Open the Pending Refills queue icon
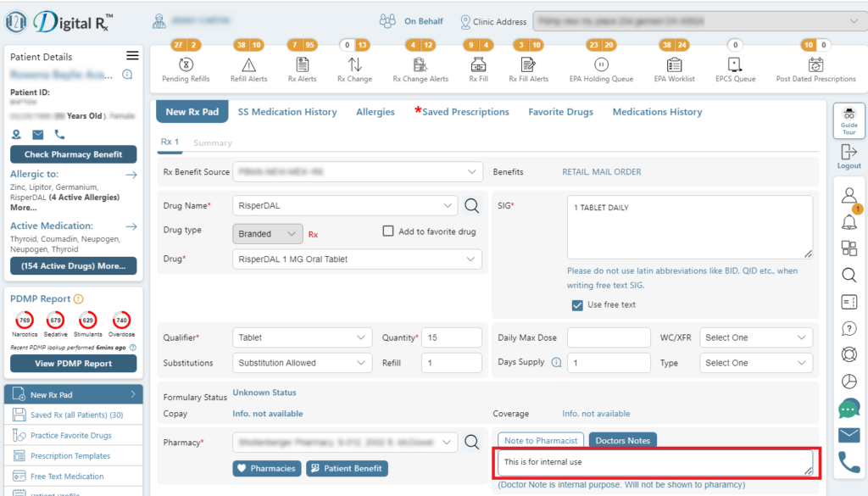Viewport: 868px width, 496px height. tap(186, 64)
